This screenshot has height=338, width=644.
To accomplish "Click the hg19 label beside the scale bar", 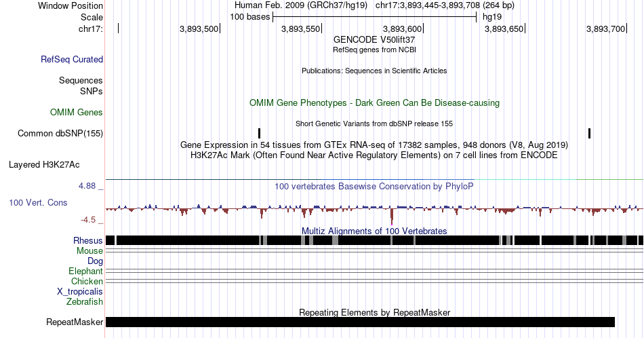I will (492, 17).
